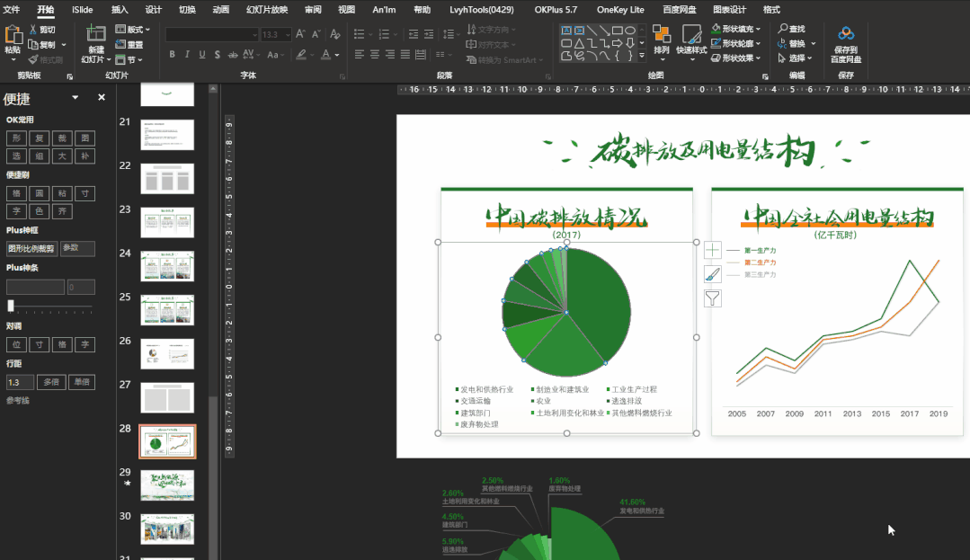
Task: Select the triangle shape in shapes gallery
Action: 578,43
